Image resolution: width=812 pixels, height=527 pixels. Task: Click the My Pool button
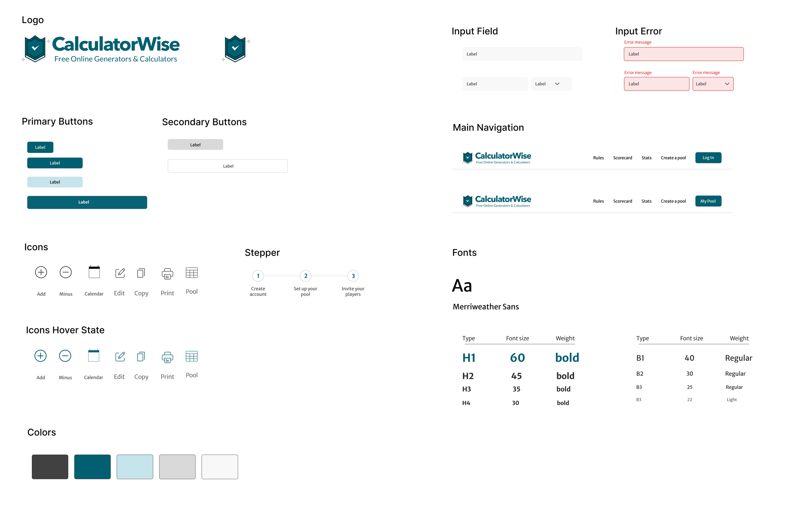708,201
